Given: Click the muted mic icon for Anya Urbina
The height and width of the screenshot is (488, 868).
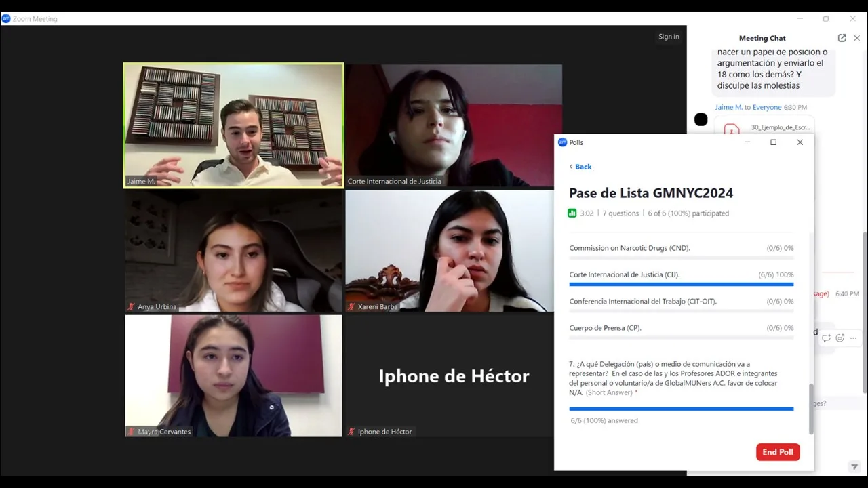Looking at the screenshot, I should (132, 307).
